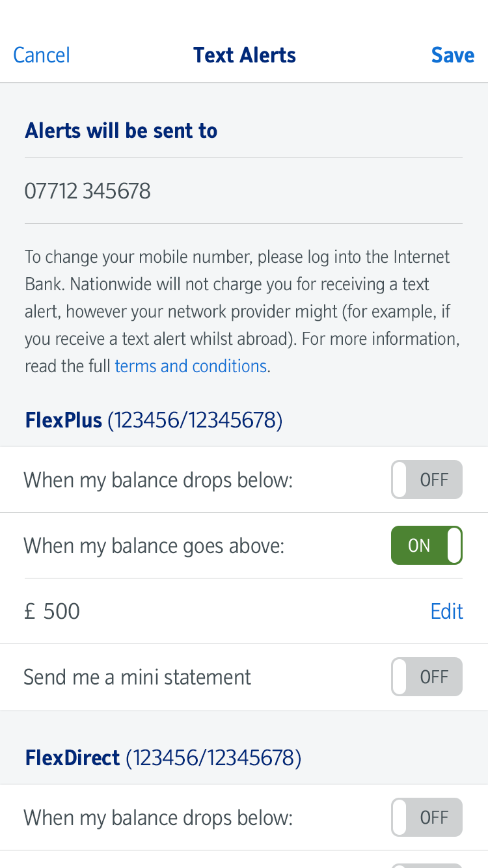Tap the £ 500 amount value
The height and width of the screenshot is (868, 488).
pyautogui.click(x=53, y=612)
